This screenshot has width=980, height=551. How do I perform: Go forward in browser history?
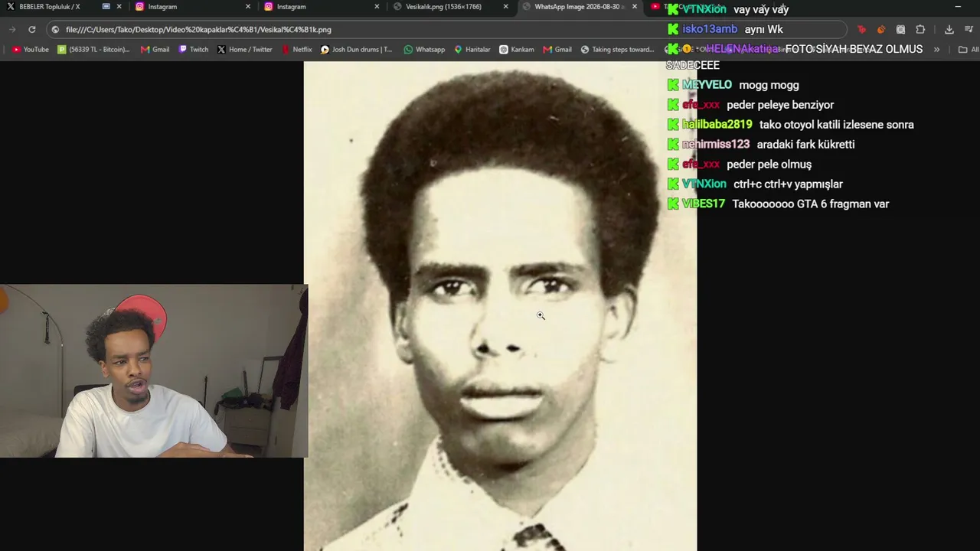[x=11, y=29]
